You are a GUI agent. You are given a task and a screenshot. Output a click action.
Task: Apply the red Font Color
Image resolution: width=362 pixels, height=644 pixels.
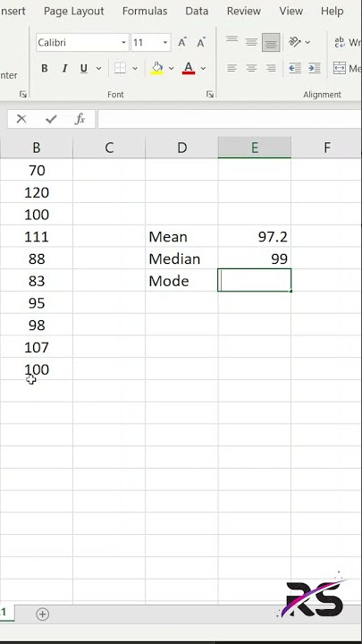point(189,69)
